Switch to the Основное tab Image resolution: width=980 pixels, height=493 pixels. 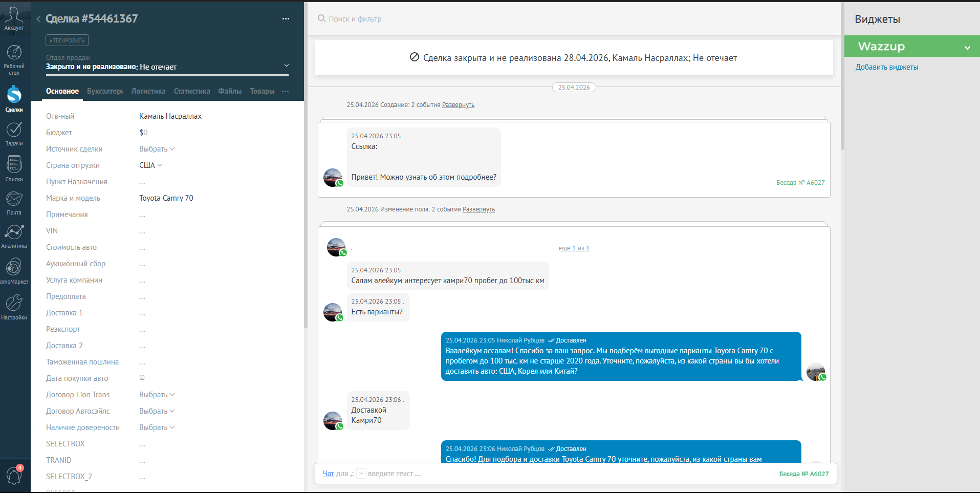click(62, 91)
